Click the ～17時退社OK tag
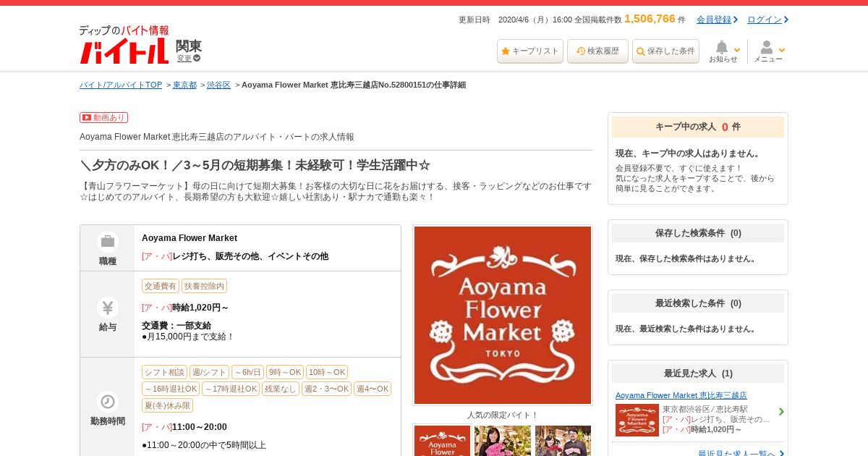Image resolution: width=868 pixels, height=456 pixels. click(231, 389)
